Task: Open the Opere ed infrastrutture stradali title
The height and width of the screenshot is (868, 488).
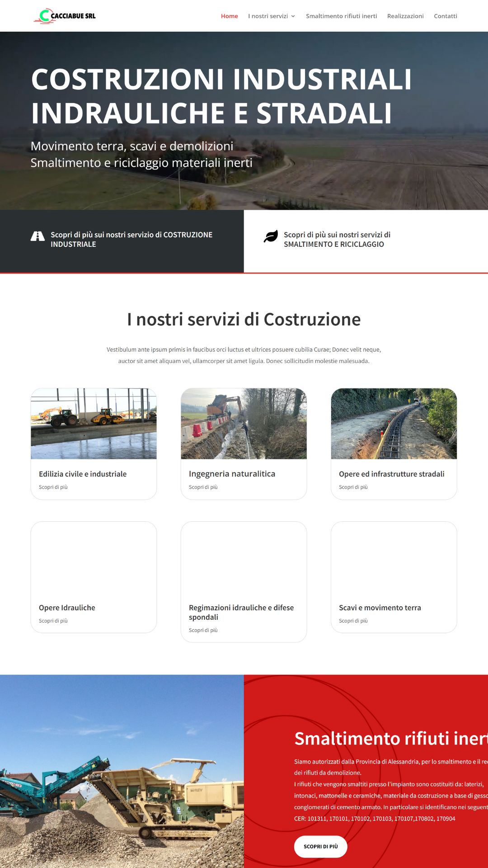Action: 392,474
